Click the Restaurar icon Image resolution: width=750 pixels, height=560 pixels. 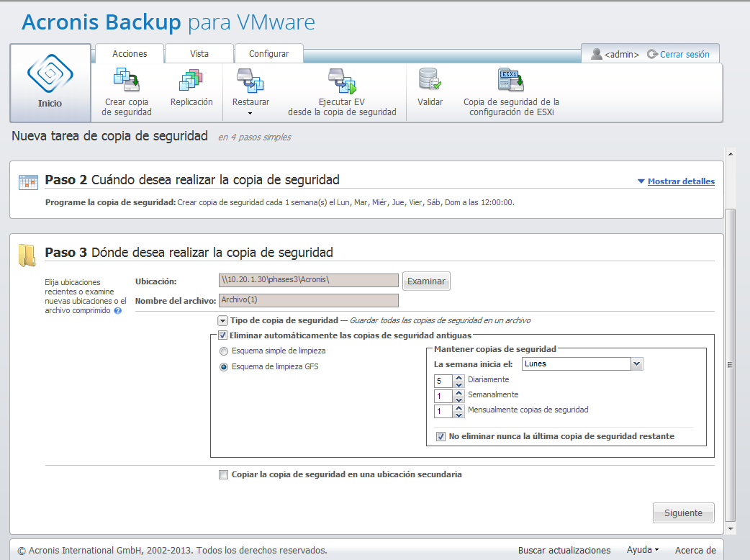pos(250,81)
